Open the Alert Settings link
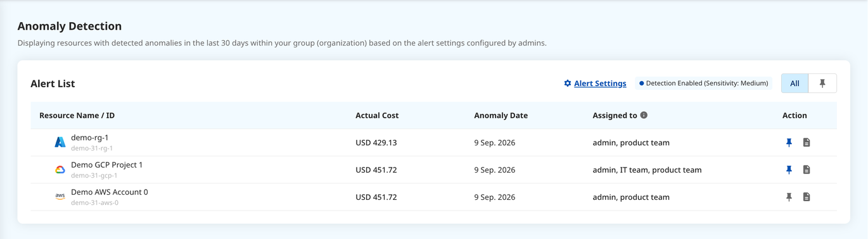 [x=600, y=83]
